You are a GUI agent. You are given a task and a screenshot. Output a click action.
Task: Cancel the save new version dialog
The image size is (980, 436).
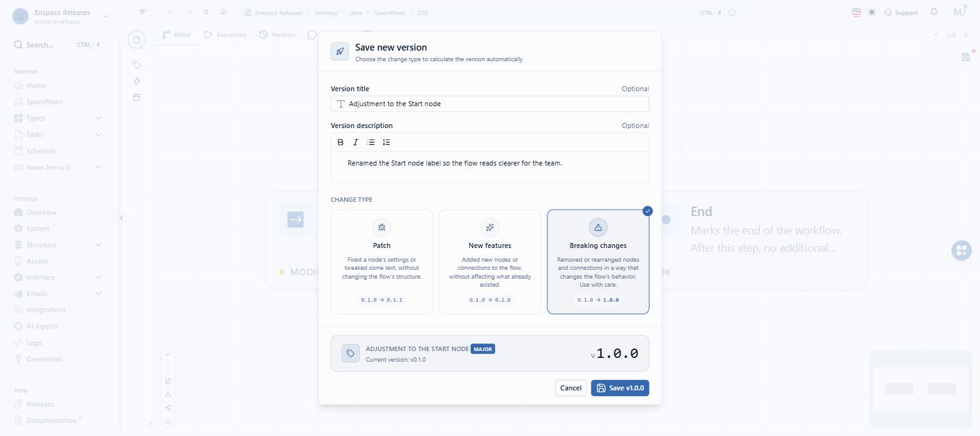tap(571, 388)
